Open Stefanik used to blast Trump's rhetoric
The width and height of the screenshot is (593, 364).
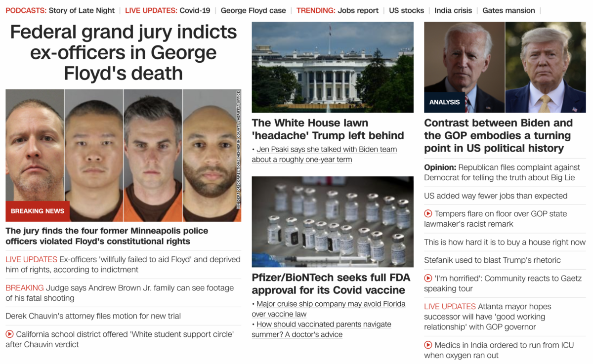(x=492, y=260)
